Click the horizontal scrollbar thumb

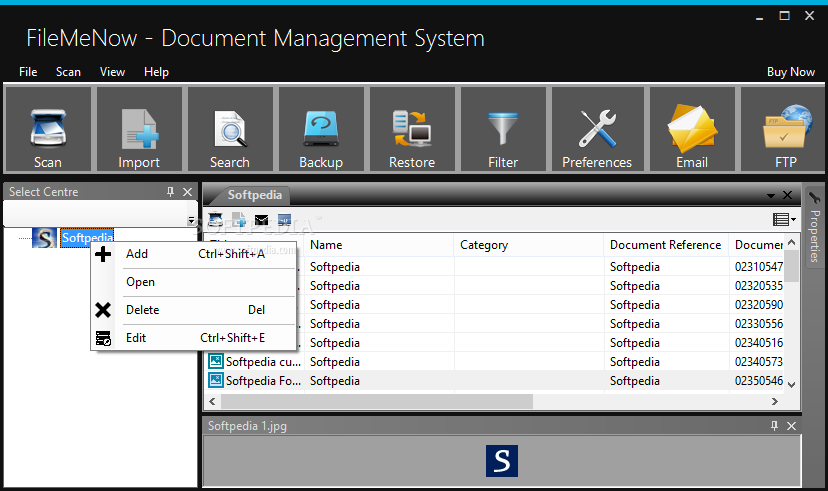tap(377, 401)
